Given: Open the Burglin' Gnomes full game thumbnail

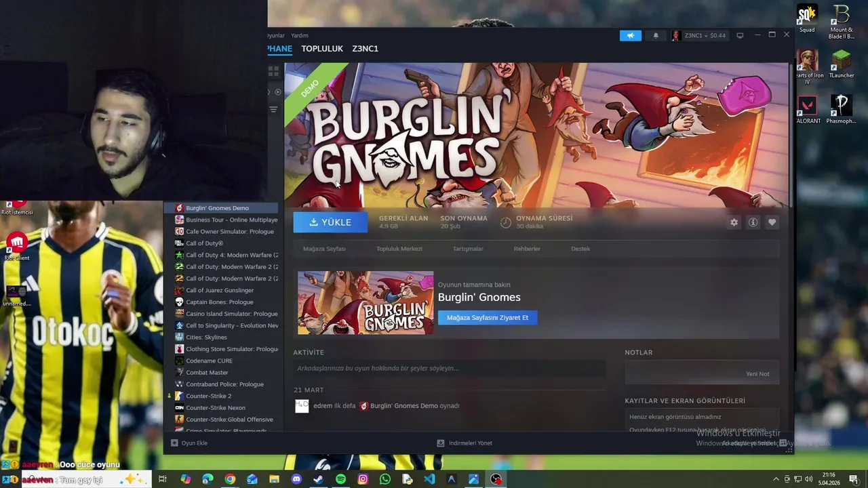Looking at the screenshot, I should [366, 303].
